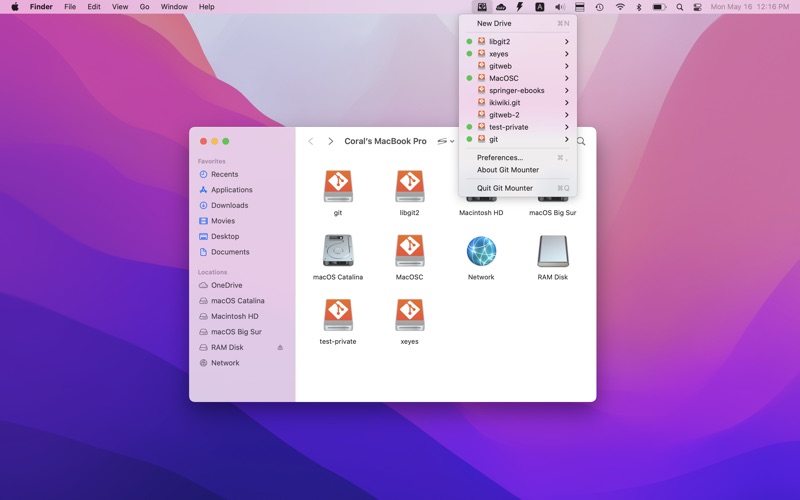Open the File menu

click(x=70, y=7)
